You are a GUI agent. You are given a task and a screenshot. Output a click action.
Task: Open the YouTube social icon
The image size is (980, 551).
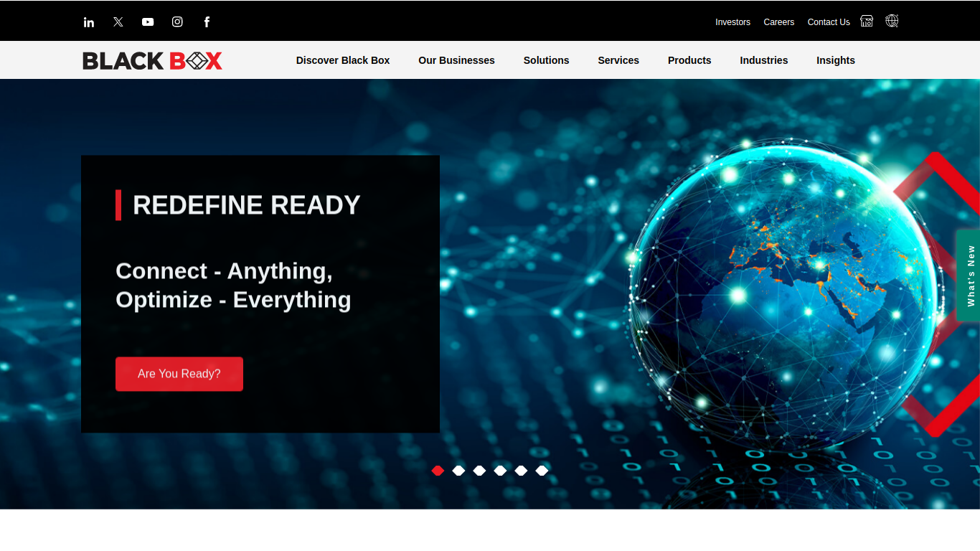click(148, 22)
